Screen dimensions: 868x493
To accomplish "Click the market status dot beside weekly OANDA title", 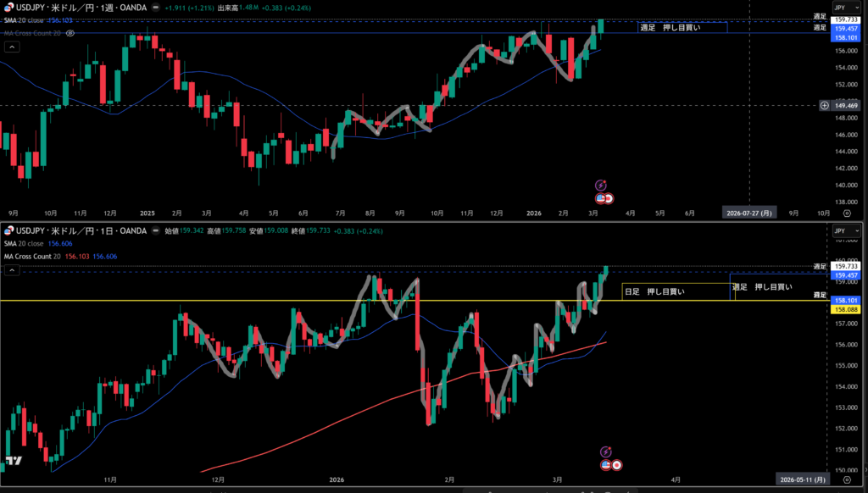I will coord(154,8).
